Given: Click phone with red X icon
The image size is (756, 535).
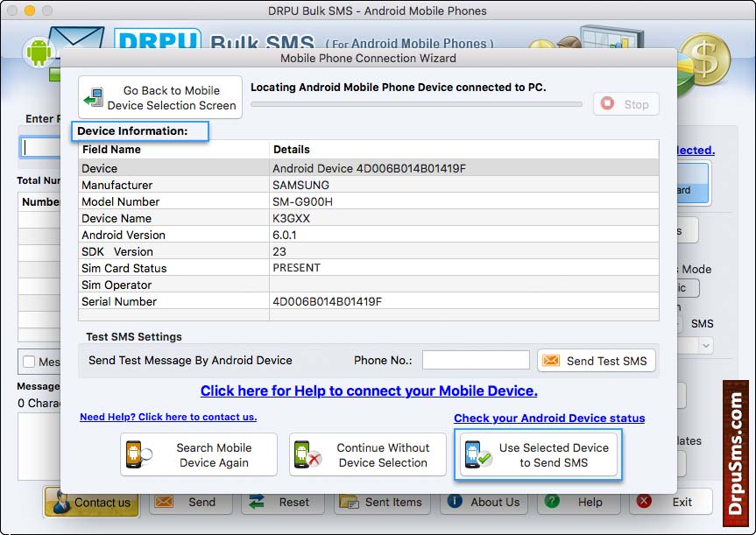Looking at the screenshot, I should click(307, 454).
